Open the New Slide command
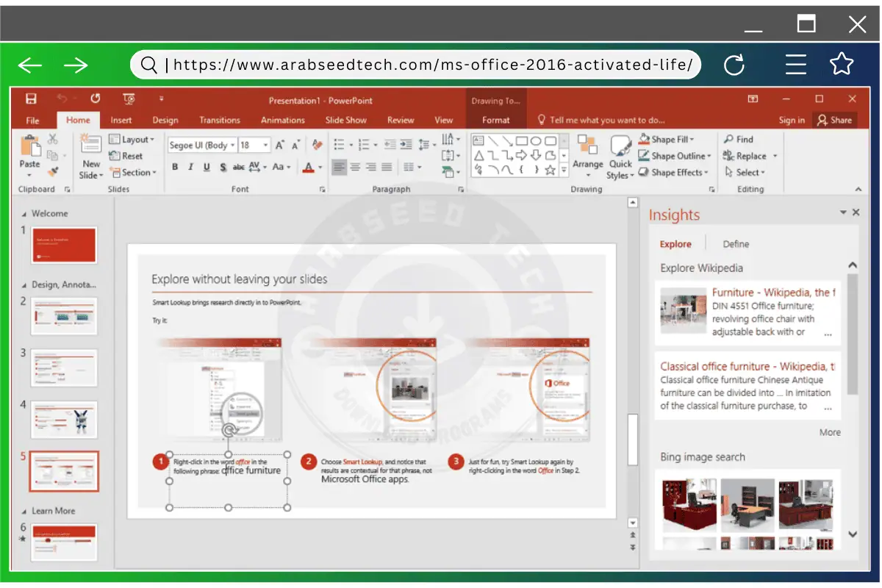The height and width of the screenshot is (588, 882). (90, 156)
